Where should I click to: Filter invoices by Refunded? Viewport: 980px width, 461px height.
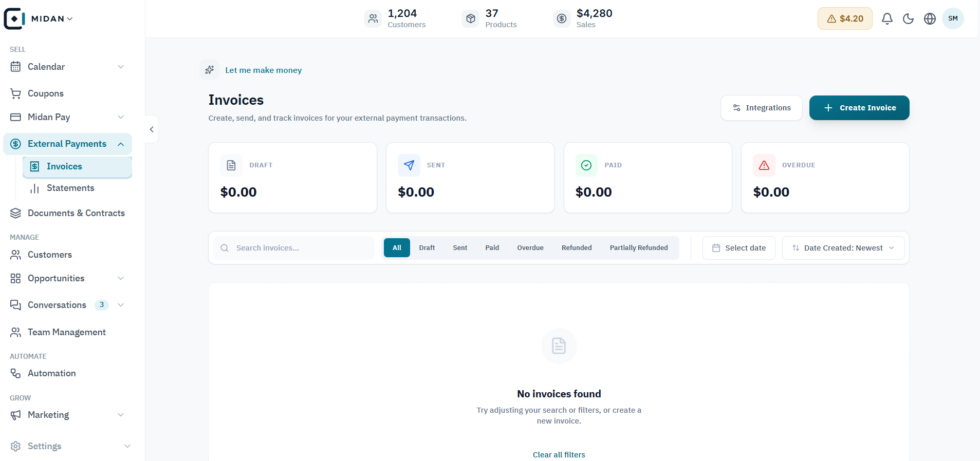tap(577, 248)
